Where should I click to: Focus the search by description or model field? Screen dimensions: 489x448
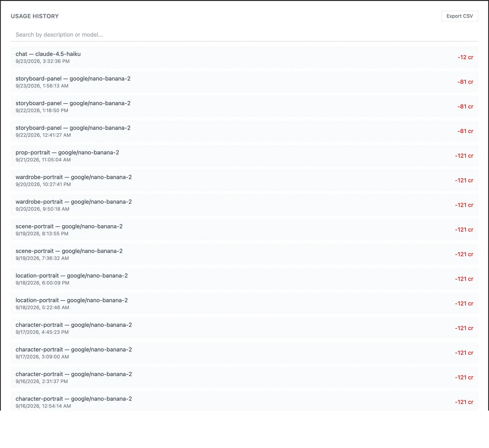pyautogui.click(x=244, y=34)
